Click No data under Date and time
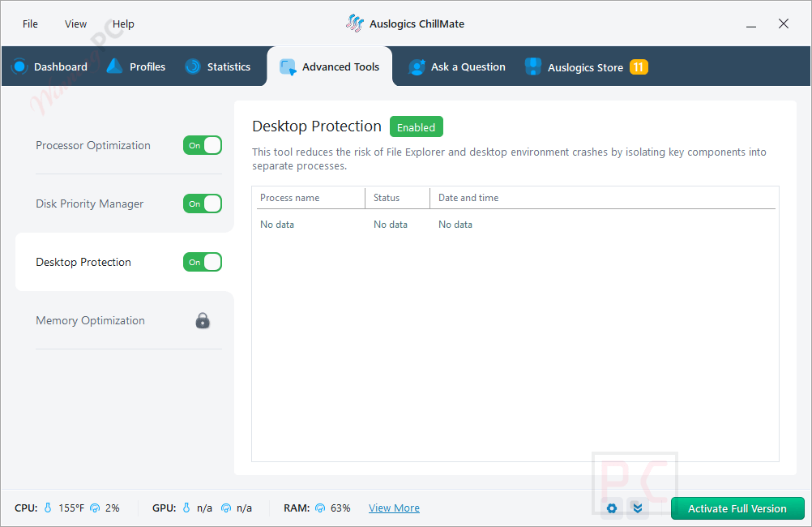812x527 pixels. click(x=455, y=225)
